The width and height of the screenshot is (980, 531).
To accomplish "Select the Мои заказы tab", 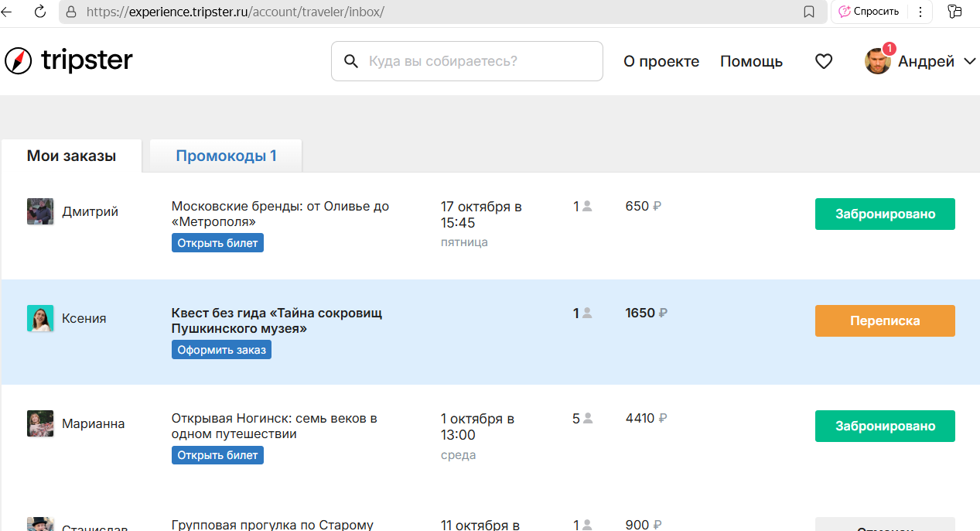I will click(x=71, y=156).
